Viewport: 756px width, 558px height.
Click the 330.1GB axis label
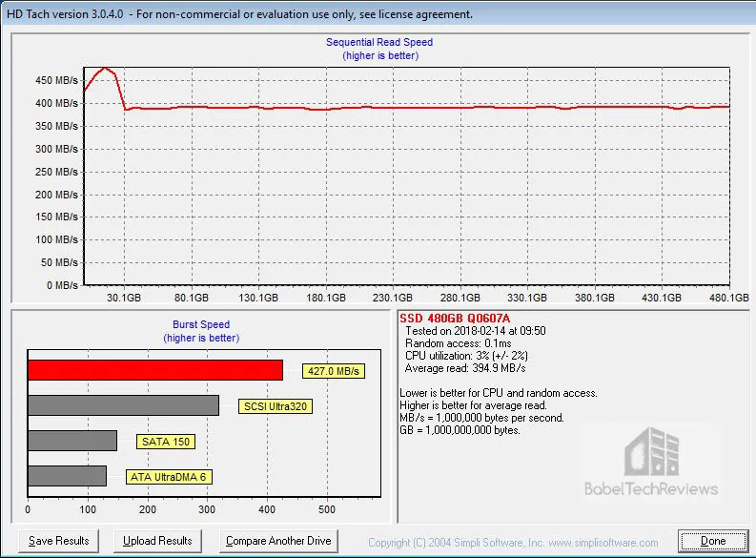(x=527, y=298)
